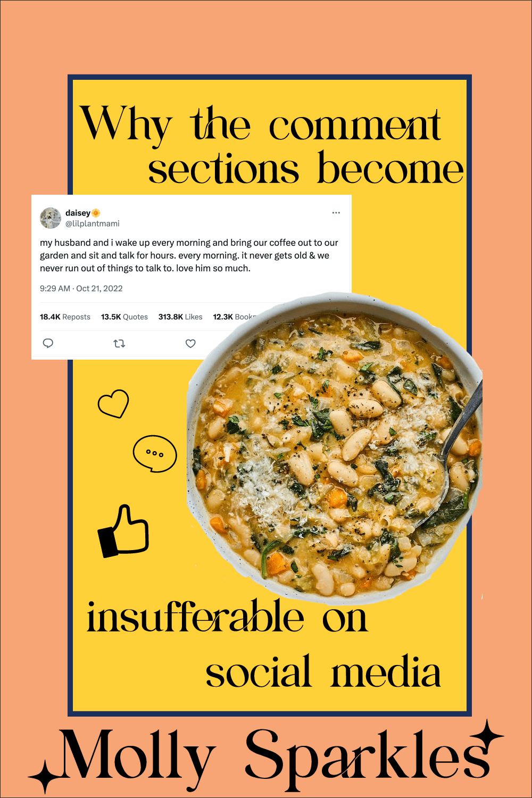View the 13.5K Quotes count
This screenshot has width=532, height=798.
(x=124, y=317)
